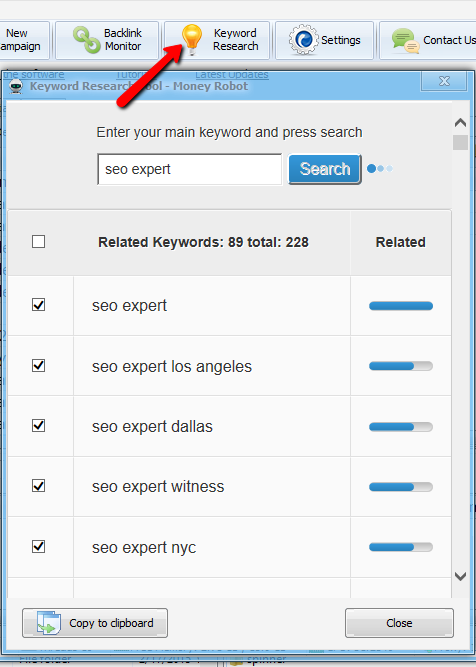
Task: Select the 'seo expert nyc' keyword text
Action: 144,548
